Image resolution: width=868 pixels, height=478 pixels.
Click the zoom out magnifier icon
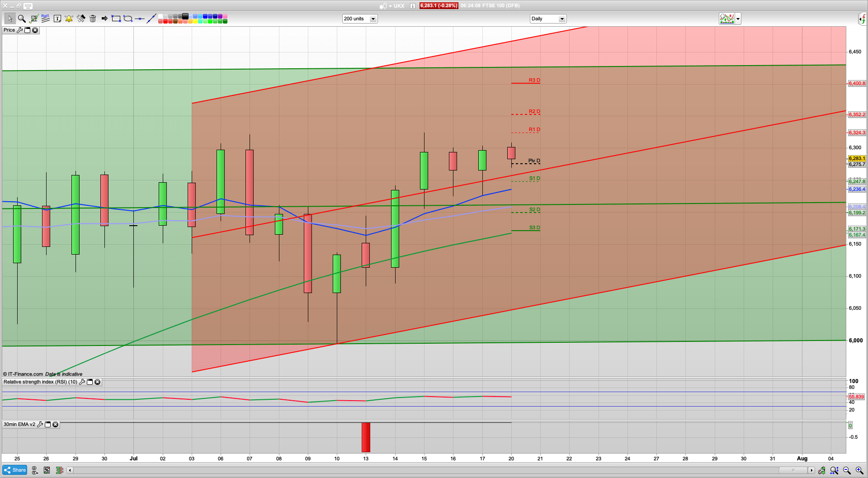click(847, 470)
